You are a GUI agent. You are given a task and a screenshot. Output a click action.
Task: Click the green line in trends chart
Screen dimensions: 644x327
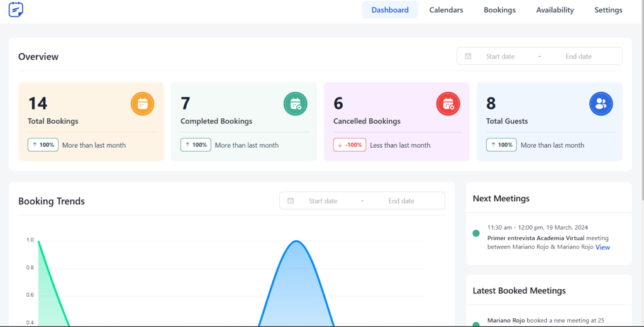[x=53, y=284]
